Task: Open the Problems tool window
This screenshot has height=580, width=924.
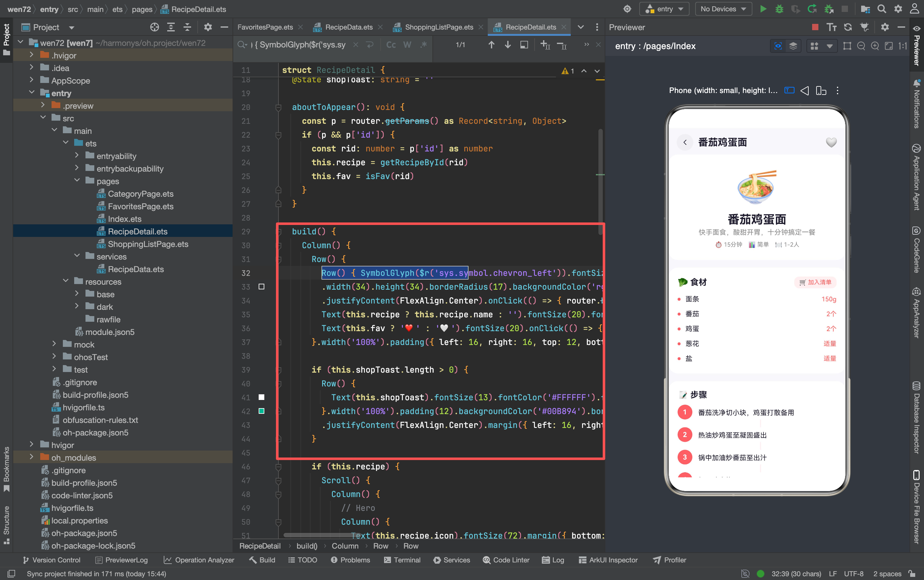Action: click(350, 560)
